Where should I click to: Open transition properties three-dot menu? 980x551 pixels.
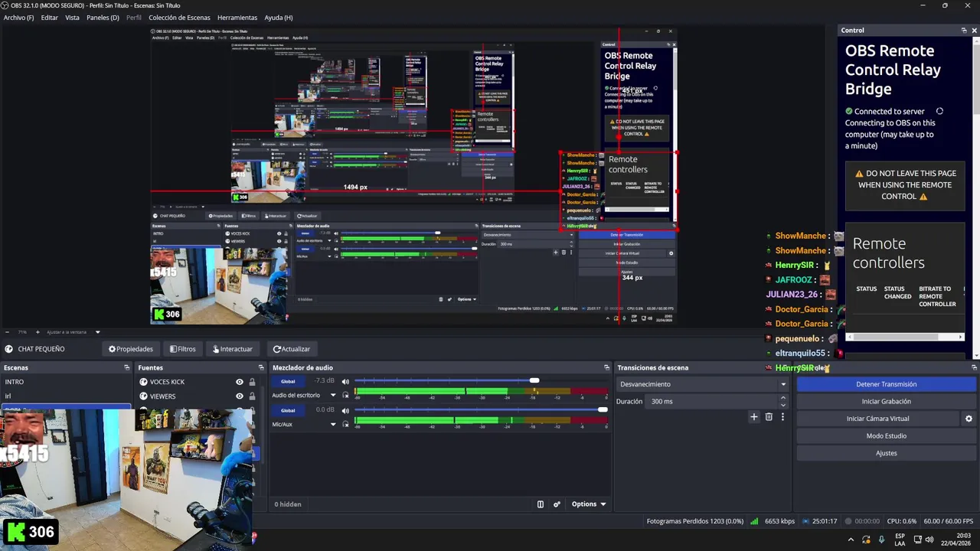(782, 417)
